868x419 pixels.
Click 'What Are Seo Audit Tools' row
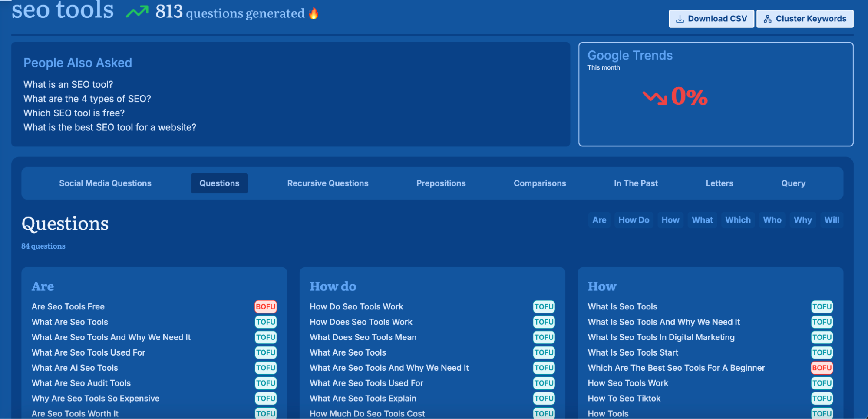(154, 383)
